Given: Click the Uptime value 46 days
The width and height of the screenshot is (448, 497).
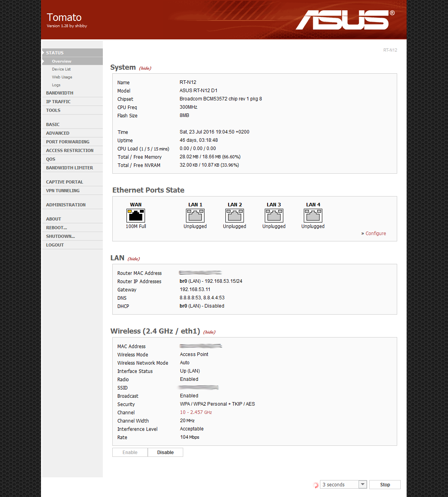Looking at the screenshot, I should [199, 140].
